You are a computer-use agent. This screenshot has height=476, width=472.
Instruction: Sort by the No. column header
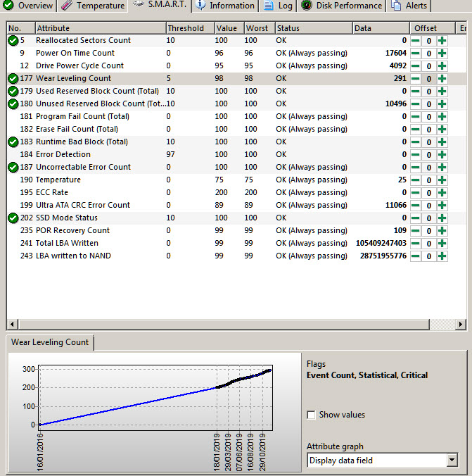click(x=21, y=28)
